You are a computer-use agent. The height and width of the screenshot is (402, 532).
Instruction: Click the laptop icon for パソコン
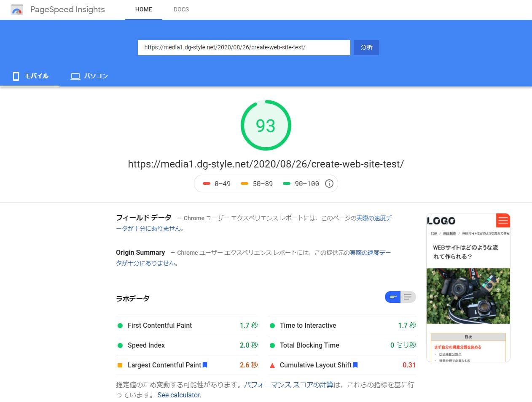pos(75,76)
